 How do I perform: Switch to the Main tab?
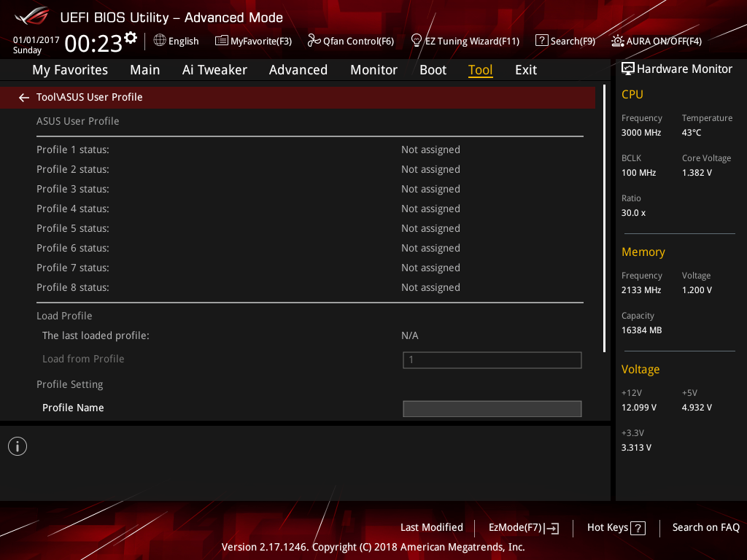145,70
